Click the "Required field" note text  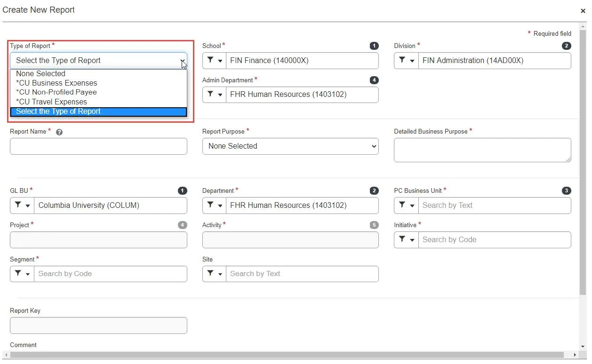tap(552, 34)
